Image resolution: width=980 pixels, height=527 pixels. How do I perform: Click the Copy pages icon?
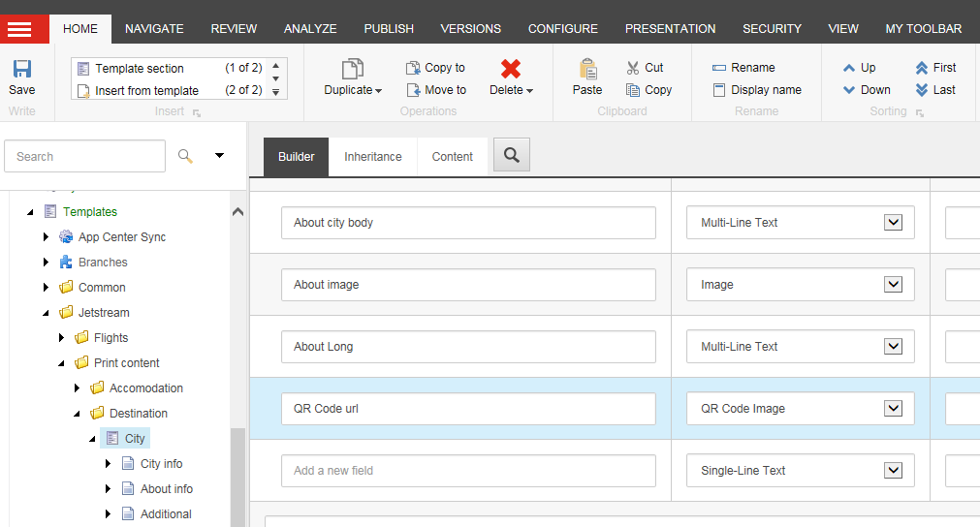coord(633,90)
